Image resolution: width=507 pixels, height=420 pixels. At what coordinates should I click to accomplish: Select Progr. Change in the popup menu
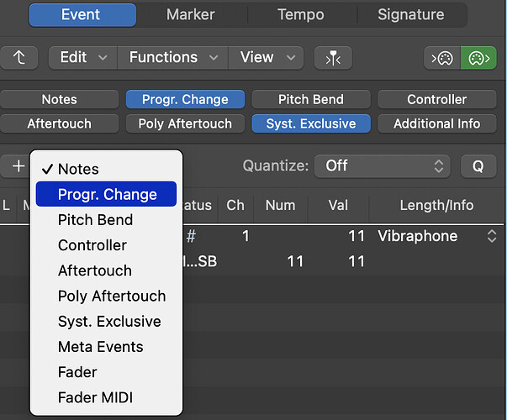tap(106, 194)
